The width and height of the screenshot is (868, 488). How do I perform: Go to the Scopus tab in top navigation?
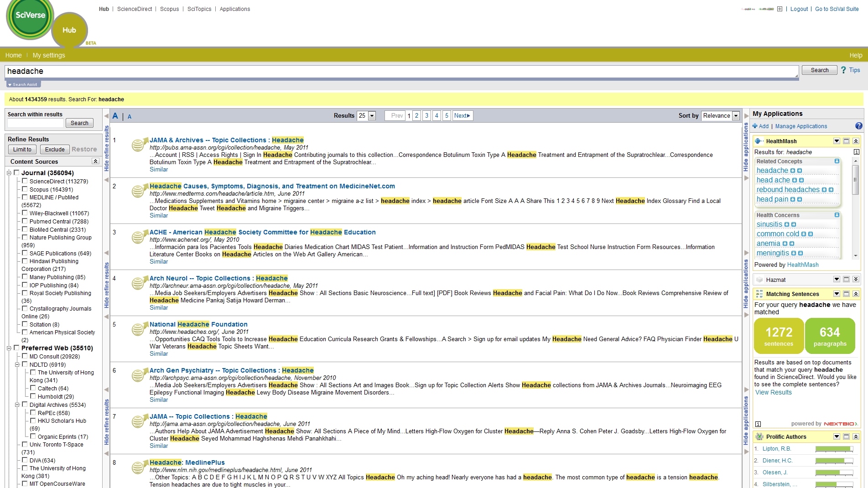click(169, 9)
